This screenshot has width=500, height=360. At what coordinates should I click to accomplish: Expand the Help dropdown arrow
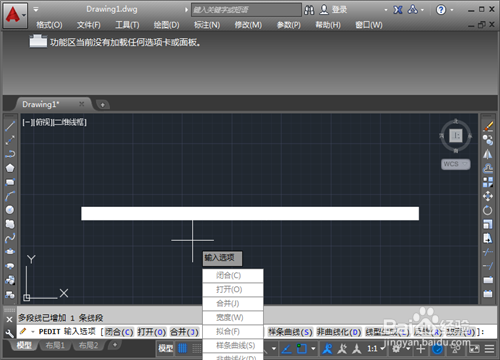click(452, 10)
